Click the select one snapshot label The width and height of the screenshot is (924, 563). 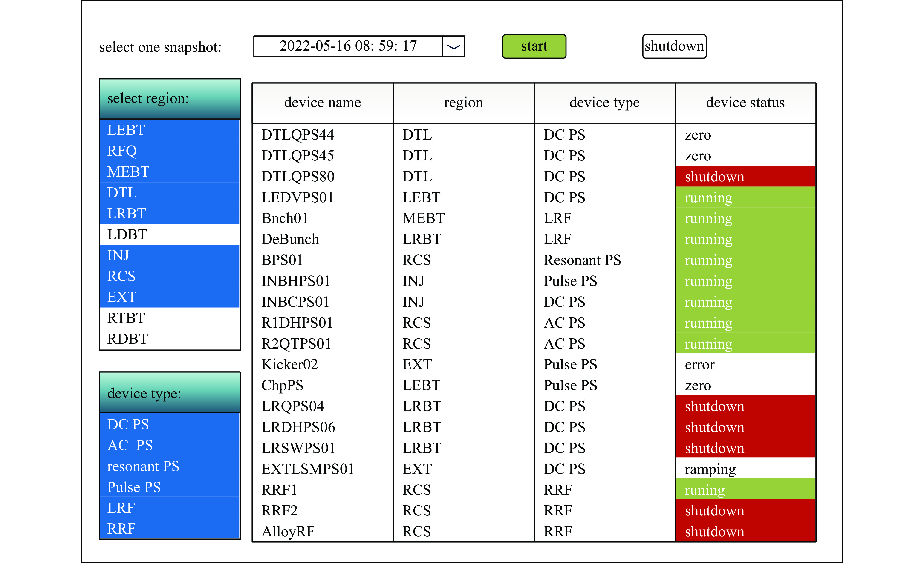point(160,47)
